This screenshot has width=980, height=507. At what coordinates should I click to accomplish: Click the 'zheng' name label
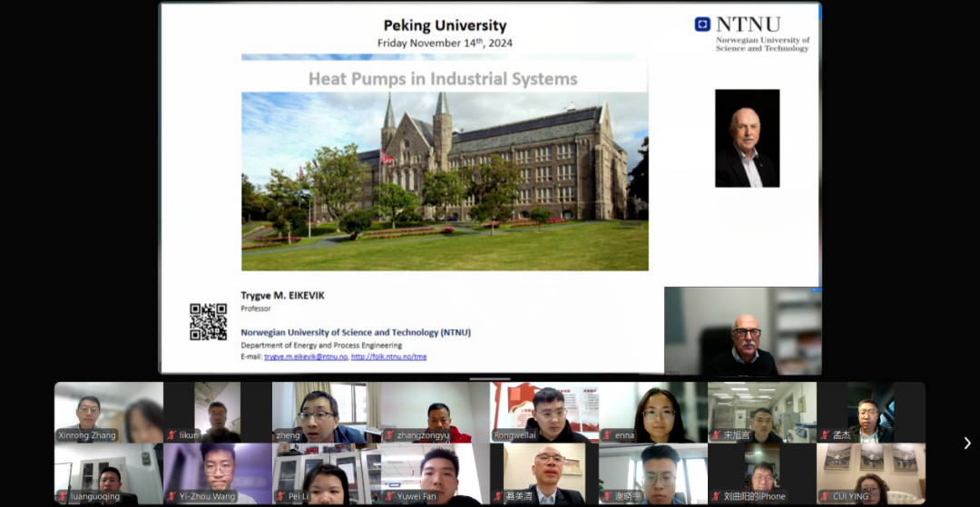pyautogui.click(x=289, y=435)
